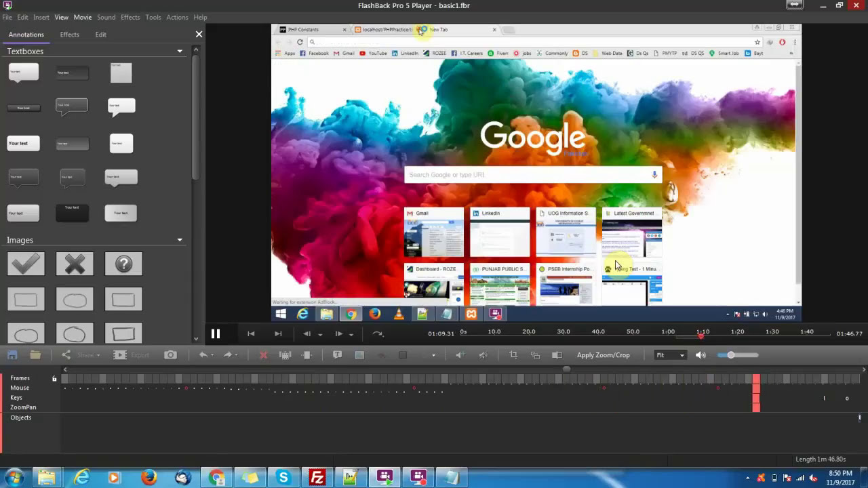Select the X cross image annotation
This screenshot has width=868, height=488.
tap(75, 264)
